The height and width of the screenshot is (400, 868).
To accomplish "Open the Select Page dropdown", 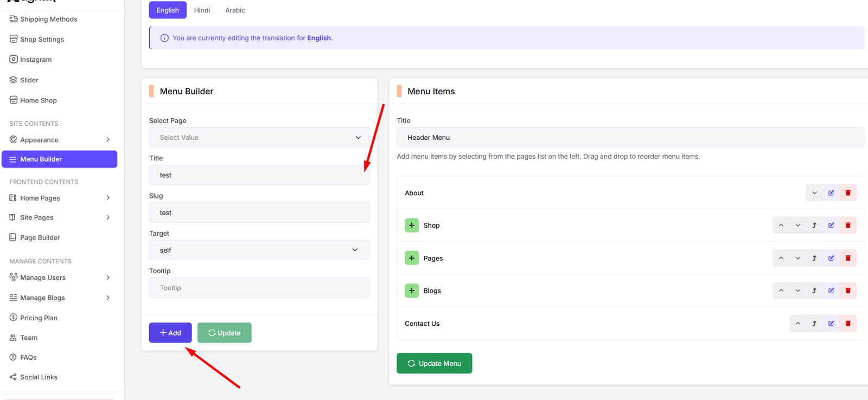I will (x=259, y=138).
